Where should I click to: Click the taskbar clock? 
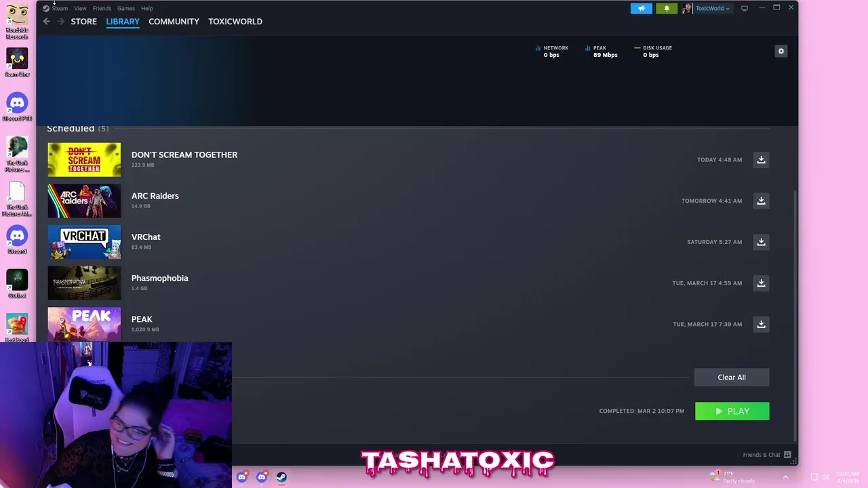[x=848, y=477]
